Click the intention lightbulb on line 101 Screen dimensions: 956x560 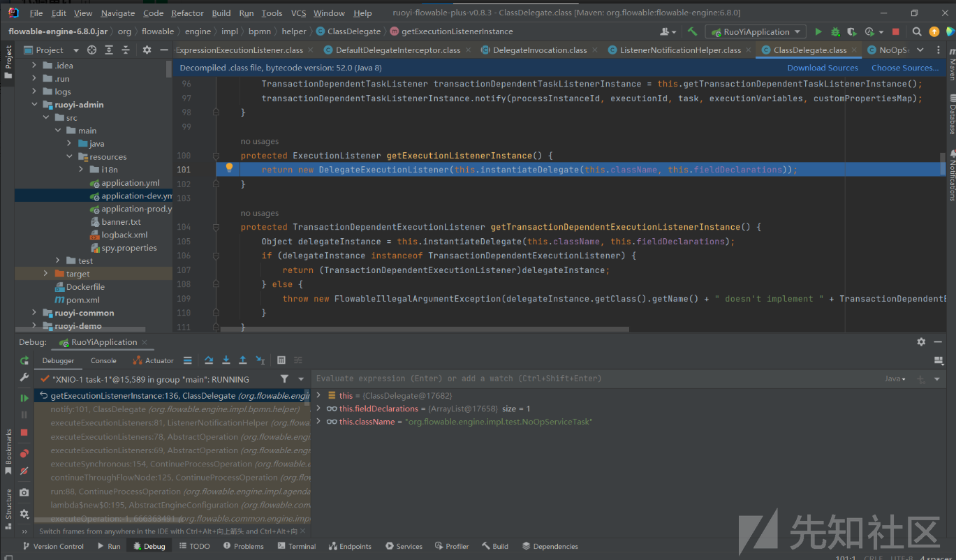click(x=229, y=168)
